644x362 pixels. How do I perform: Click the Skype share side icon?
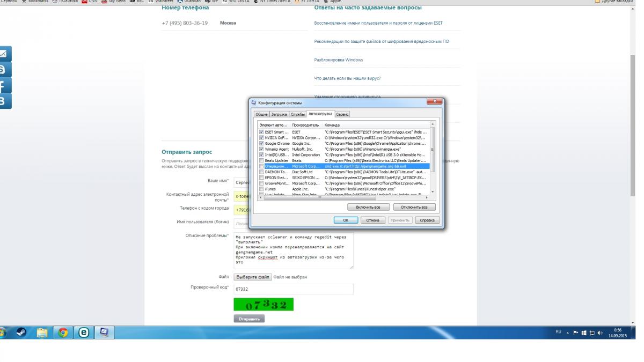pyautogui.click(x=4, y=69)
